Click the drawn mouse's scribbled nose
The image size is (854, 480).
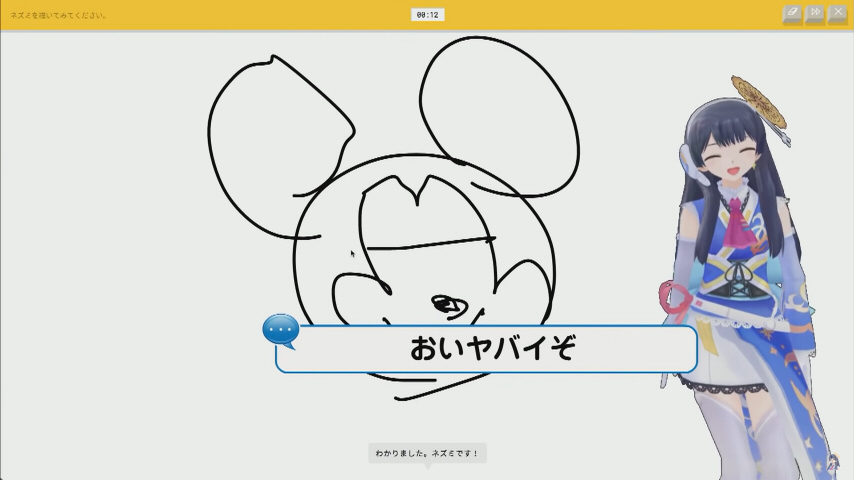click(x=448, y=304)
